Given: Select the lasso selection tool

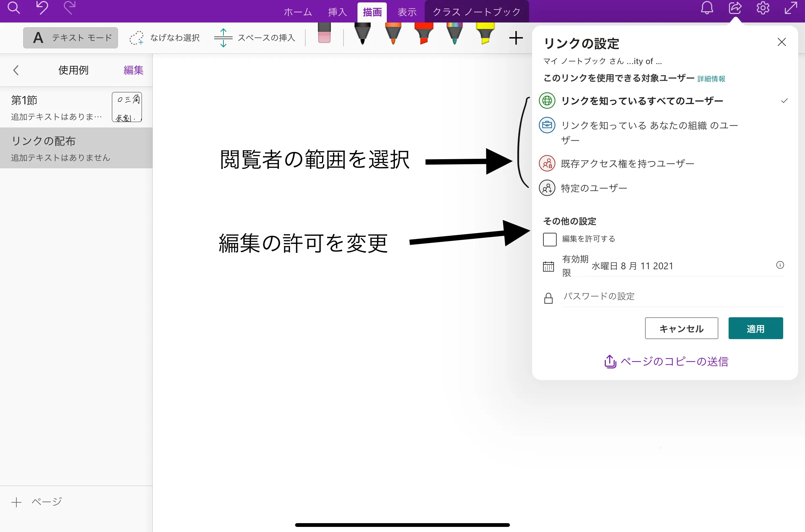Looking at the screenshot, I should click(x=164, y=38).
